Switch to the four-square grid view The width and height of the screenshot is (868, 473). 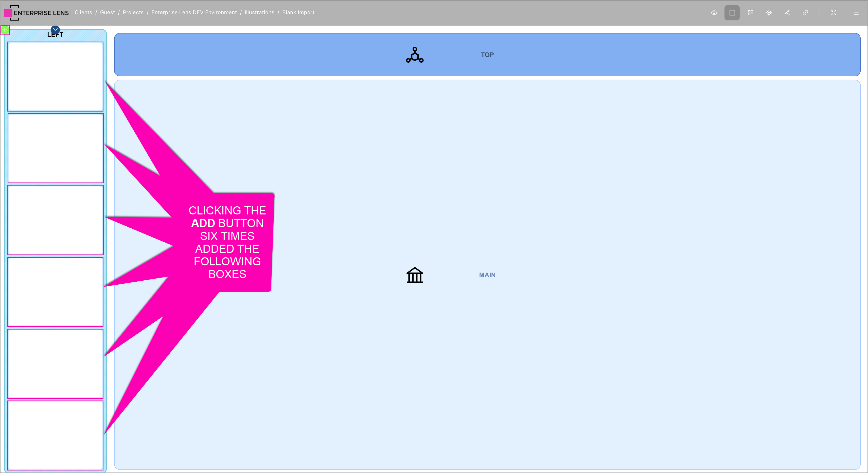(750, 13)
